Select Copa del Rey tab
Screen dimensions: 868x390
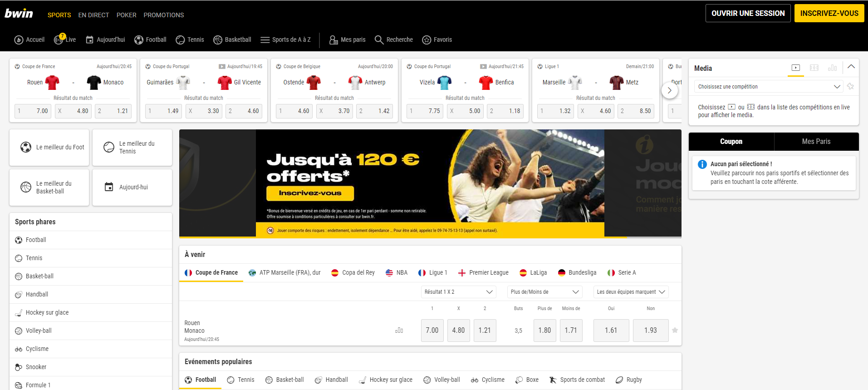click(x=353, y=272)
